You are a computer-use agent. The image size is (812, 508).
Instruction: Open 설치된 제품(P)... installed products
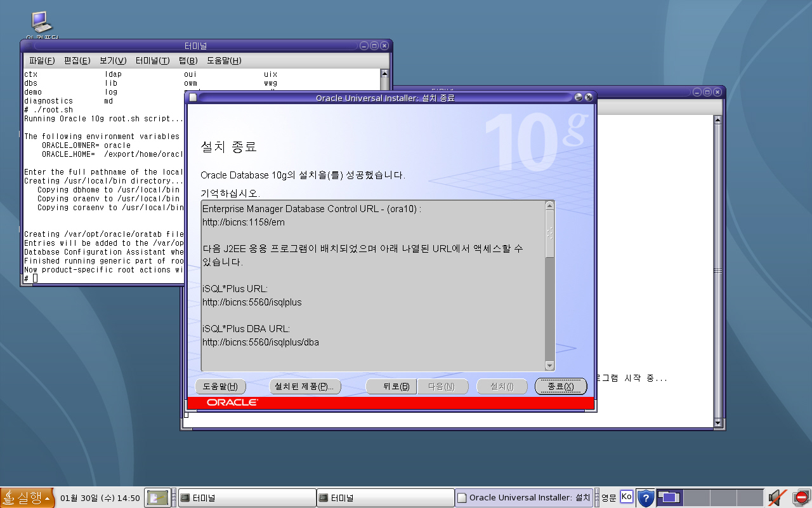305,386
